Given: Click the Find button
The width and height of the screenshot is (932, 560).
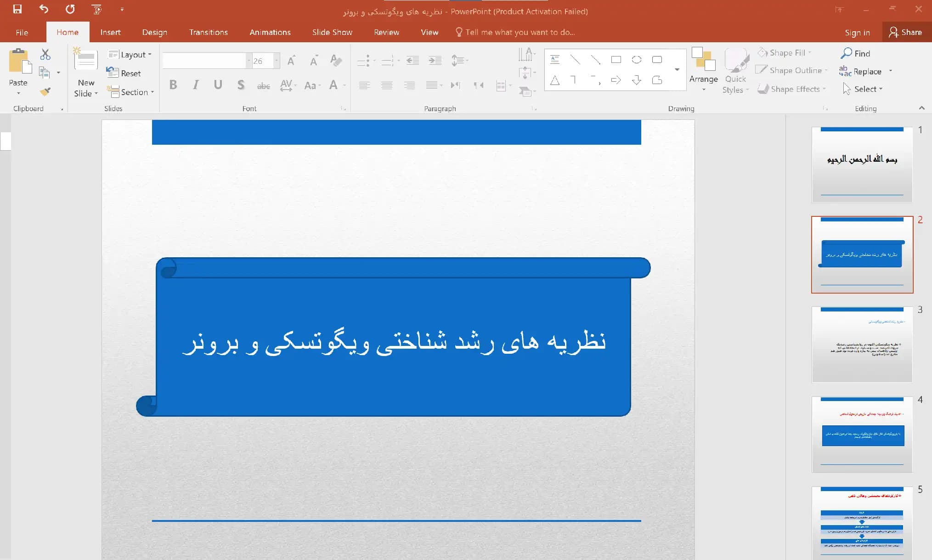Looking at the screenshot, I should click(855, 53).
